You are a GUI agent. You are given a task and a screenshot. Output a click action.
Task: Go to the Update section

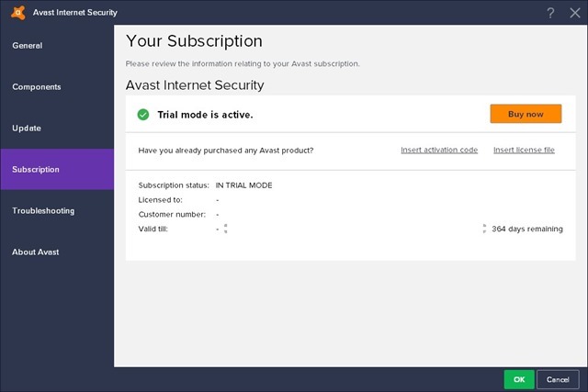[27, 128]
